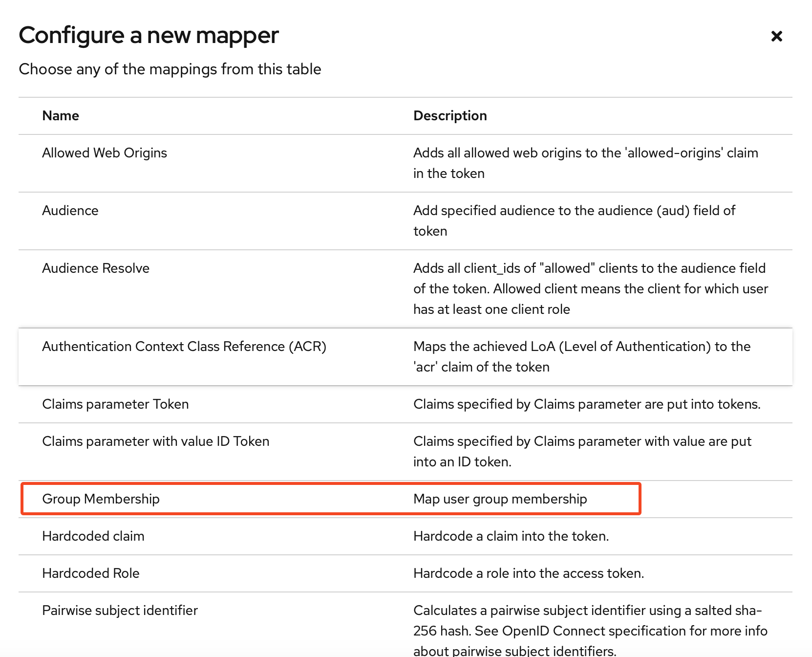Select Authentication Context Class Reference (ACR) mapper

coord(184,347)
